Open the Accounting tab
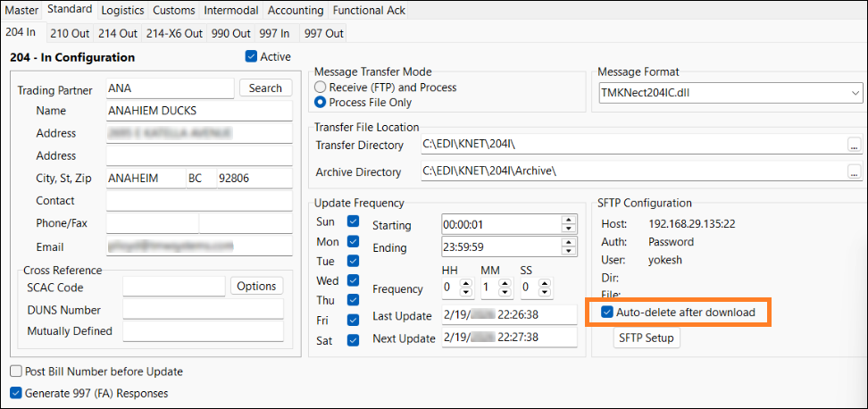Screen dimensions: 868x409 295,10
